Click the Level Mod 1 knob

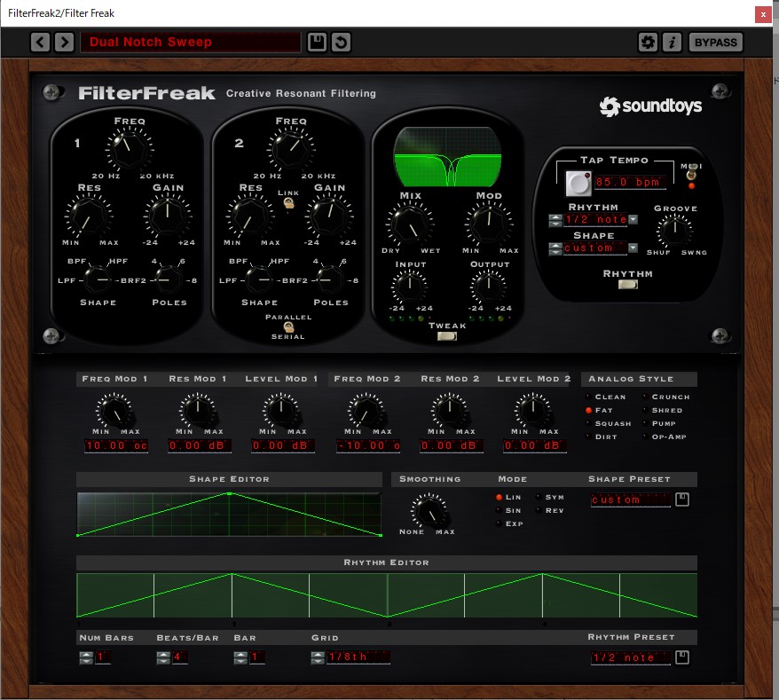281,411
